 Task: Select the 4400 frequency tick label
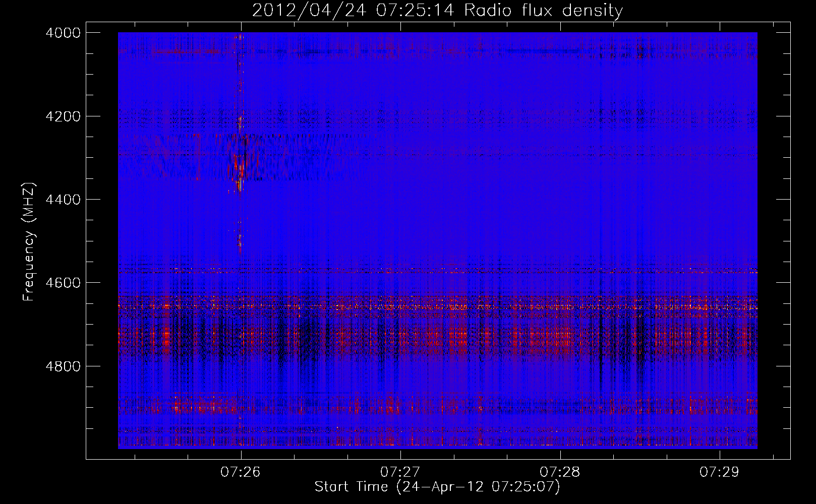63,200
